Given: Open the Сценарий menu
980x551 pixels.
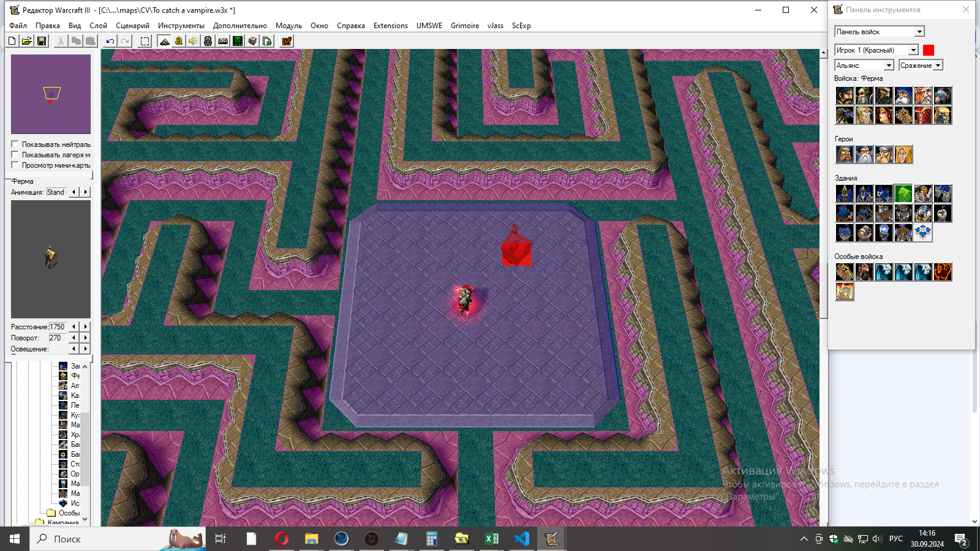Looking at the screenshot, I should tap(132, 26).
